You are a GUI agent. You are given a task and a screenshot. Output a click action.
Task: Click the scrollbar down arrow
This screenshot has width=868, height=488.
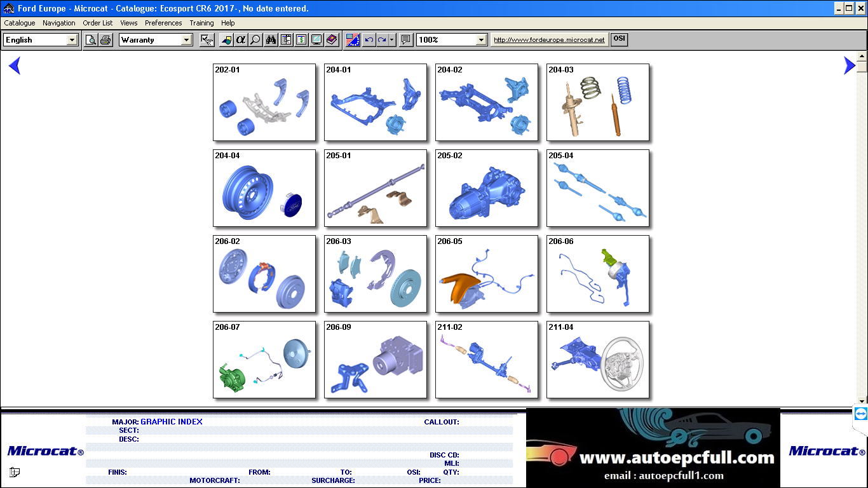tap(862, 401)
